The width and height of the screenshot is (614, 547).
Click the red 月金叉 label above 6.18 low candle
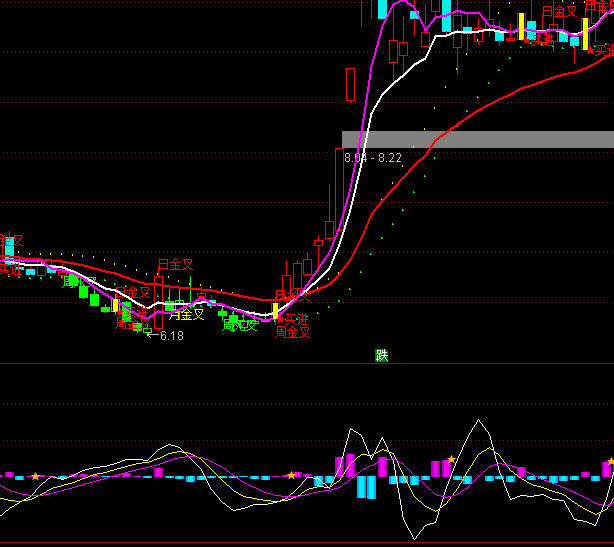175,265
